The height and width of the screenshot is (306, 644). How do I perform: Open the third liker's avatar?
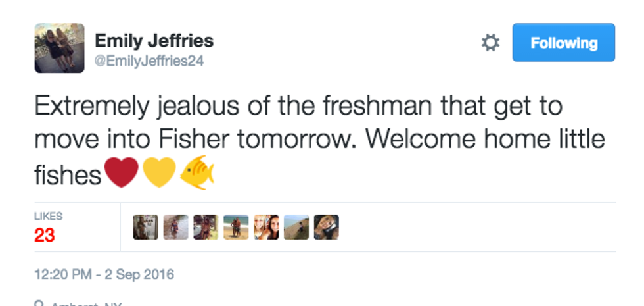[206, 227]
